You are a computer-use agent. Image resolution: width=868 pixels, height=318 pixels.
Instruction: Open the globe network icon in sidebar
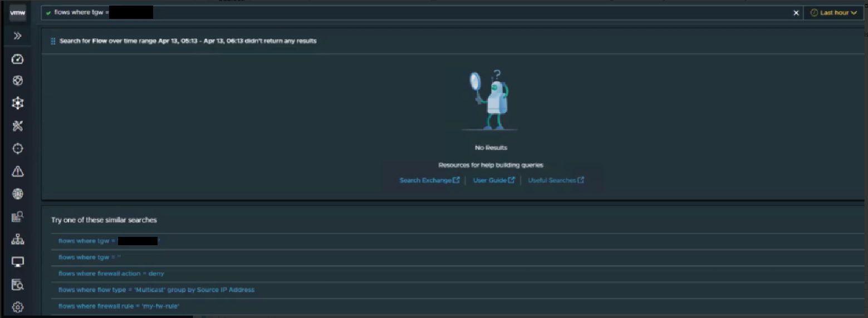pyautogui.click(x=18, y=193)
